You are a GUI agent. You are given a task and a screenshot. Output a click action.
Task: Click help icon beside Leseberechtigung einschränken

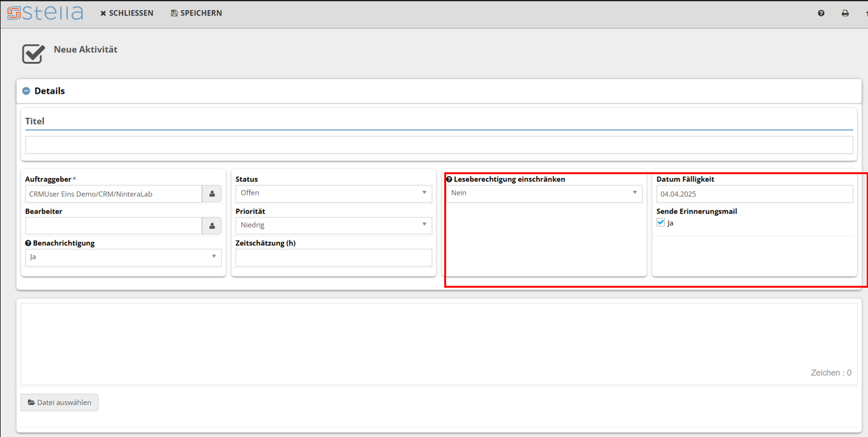click(449, 179)
